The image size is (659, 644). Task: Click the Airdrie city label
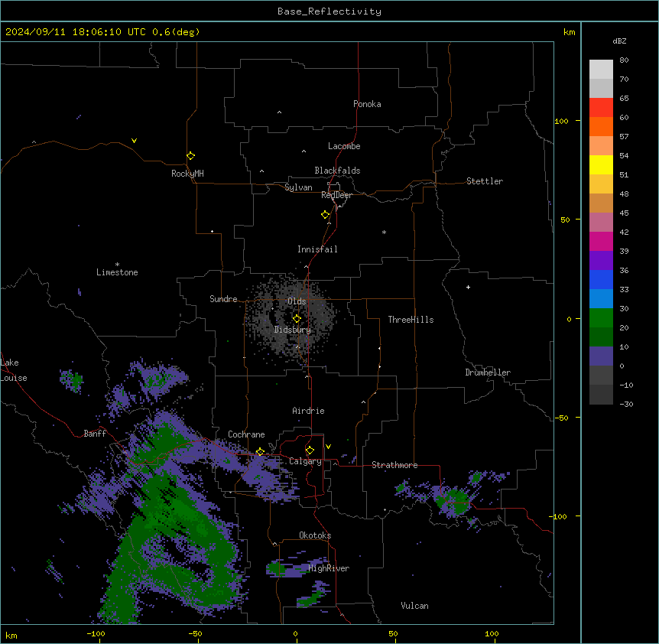[x=308, y=411]
